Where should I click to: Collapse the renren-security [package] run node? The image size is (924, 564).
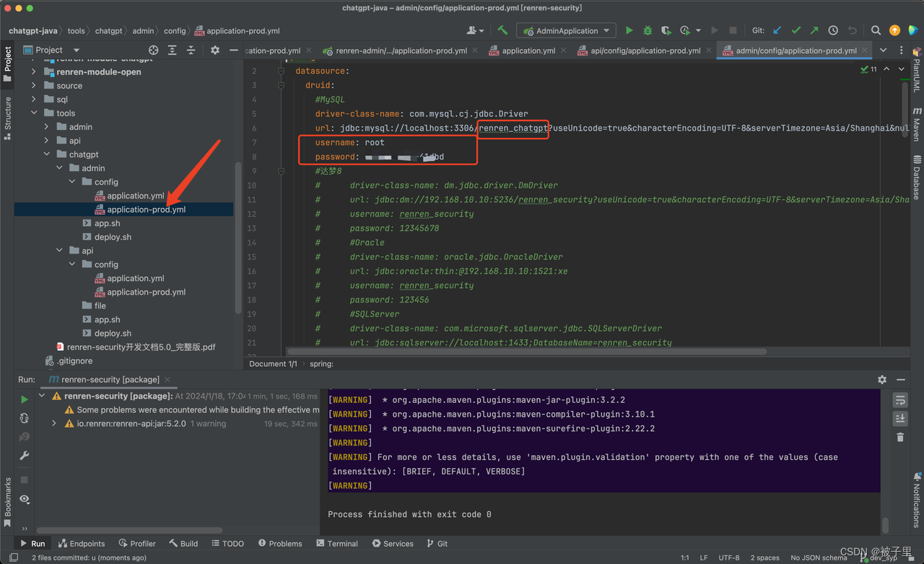[42, 396]
